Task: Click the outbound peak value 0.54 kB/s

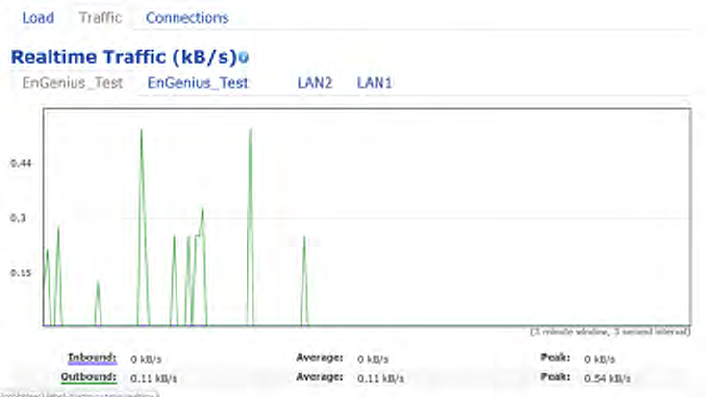Action: (x=607, y=379)
